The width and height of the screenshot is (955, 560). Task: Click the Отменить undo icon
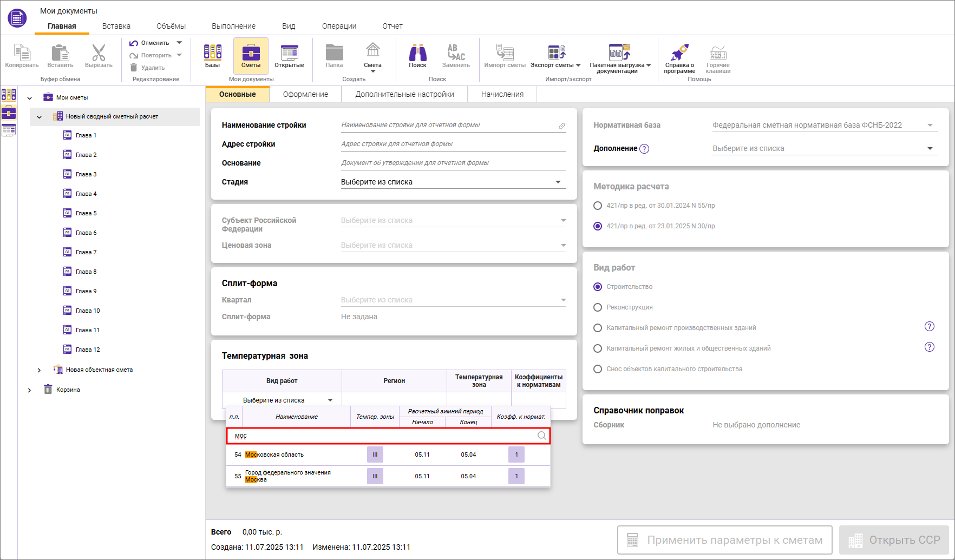134,43
